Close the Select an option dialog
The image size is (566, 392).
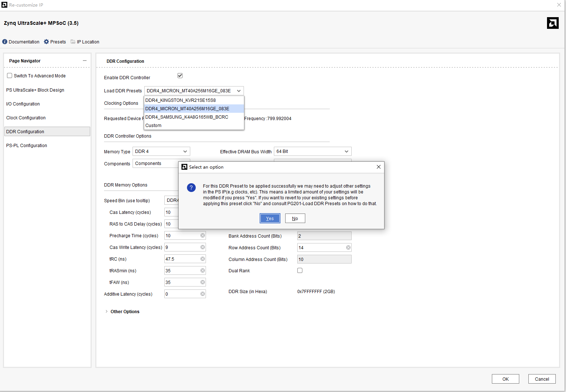(x=379, y=167)
